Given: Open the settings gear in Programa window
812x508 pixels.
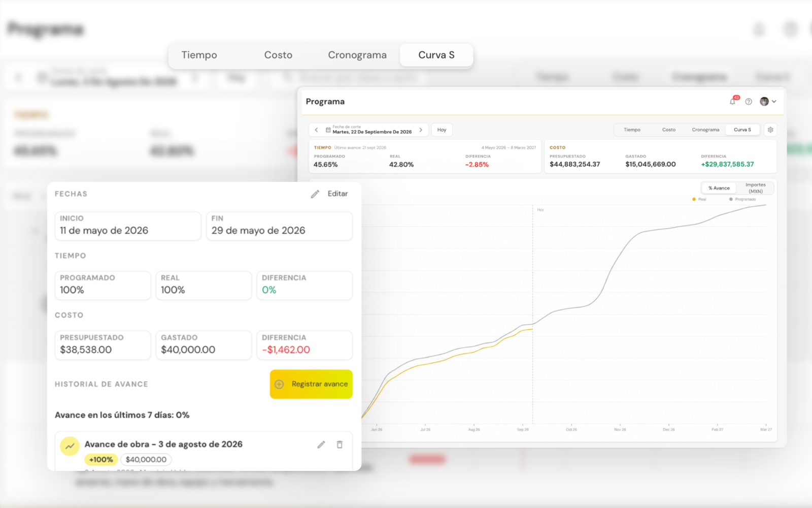Looking at the screenshot, I should 770,130.
